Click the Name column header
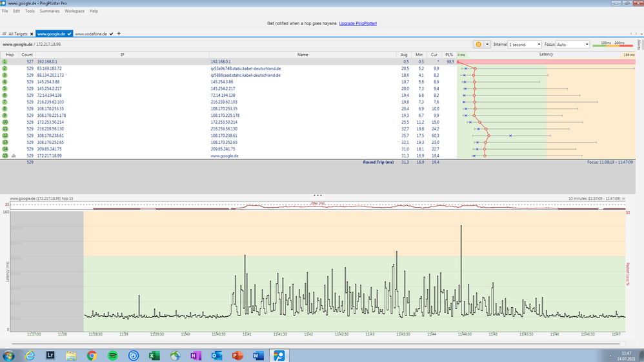This screenshot has height=362, width=644. pyautogui.click(x=303, y=55)
